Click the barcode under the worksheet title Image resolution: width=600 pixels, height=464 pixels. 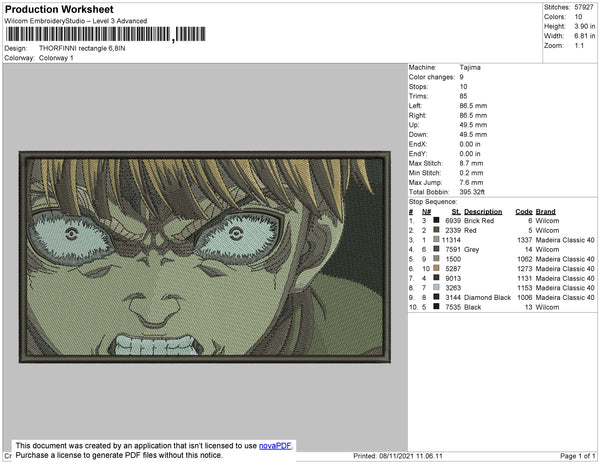pyautogui.click(x=105, y=34)
